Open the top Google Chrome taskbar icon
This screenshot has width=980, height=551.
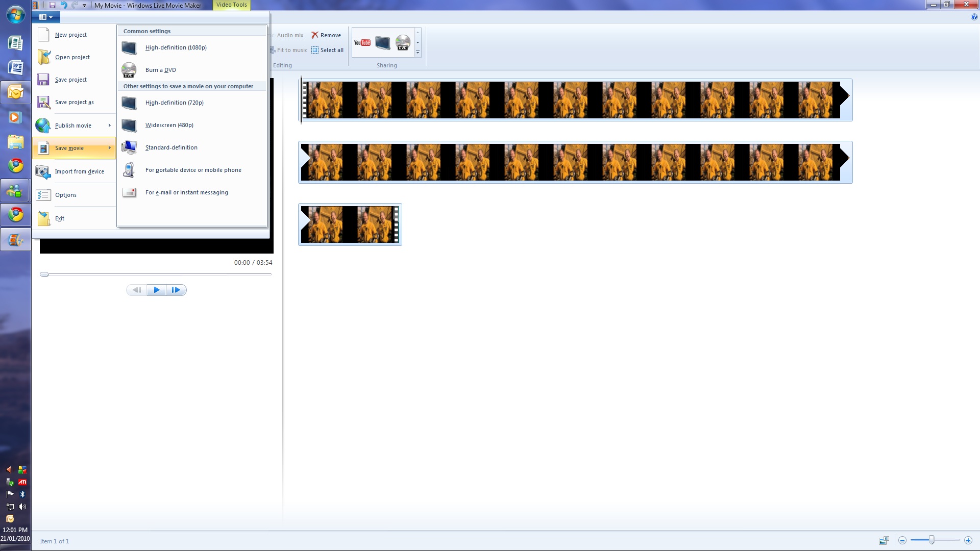15,165
